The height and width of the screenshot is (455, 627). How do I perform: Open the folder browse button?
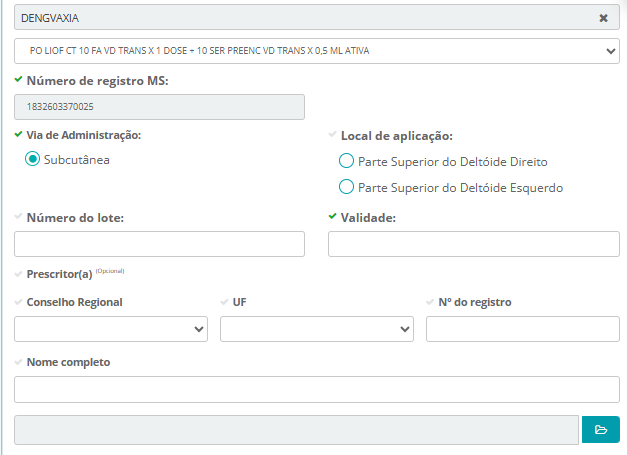click(601, 430)
